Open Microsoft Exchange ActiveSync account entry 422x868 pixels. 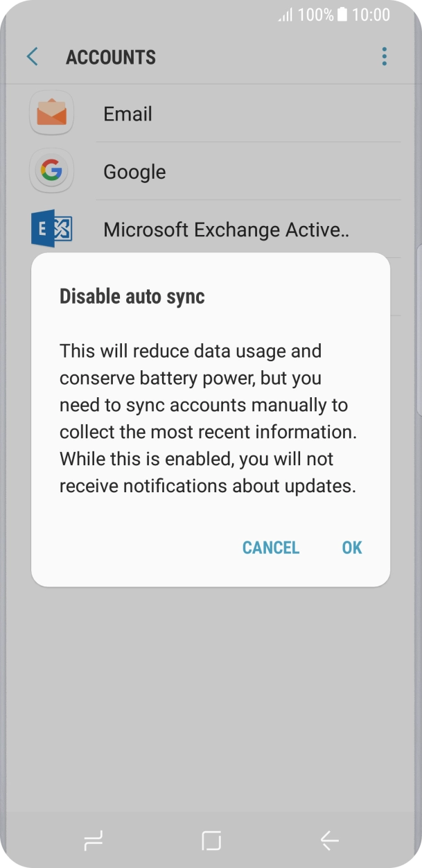(x=226, y=230)
